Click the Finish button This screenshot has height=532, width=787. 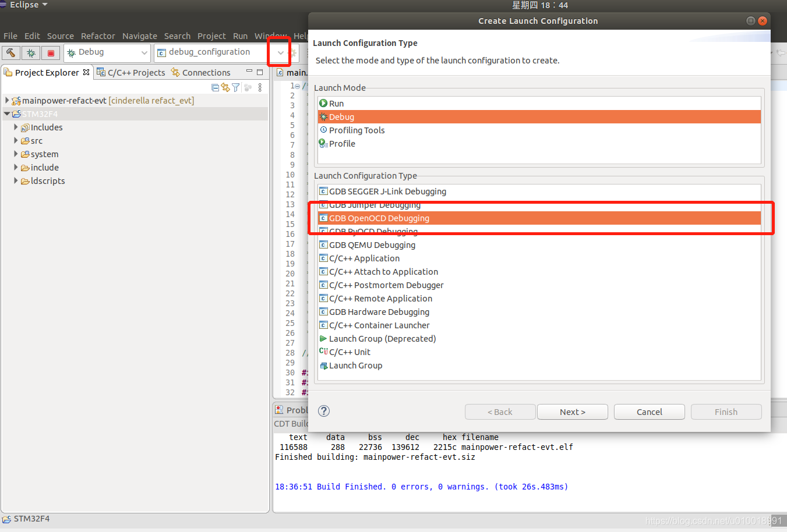(x=726, y=412)
